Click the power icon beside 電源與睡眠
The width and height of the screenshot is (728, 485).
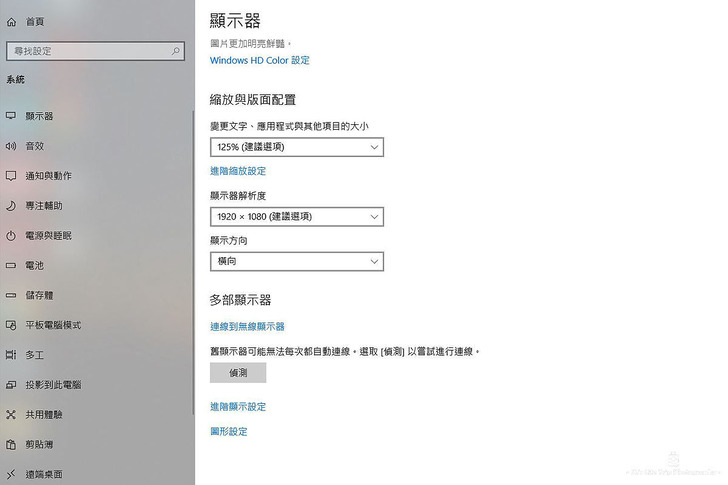(11, 236)
